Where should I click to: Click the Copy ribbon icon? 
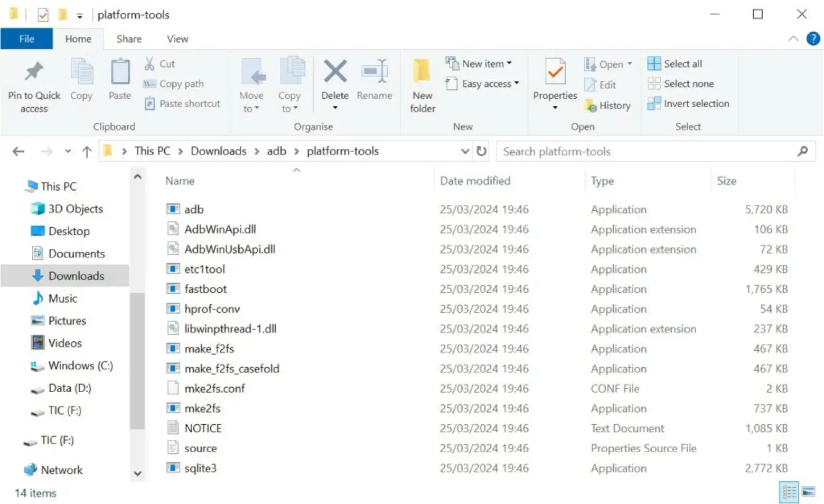[81, 72]
